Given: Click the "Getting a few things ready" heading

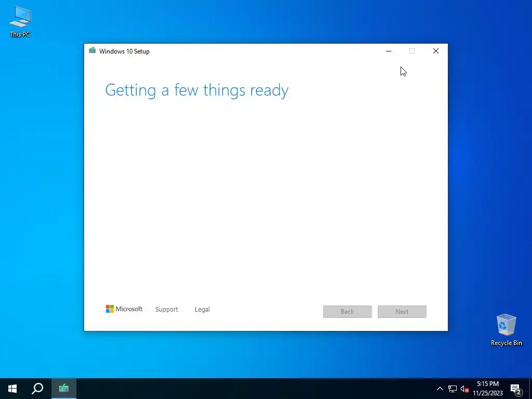Looking at the screenshot, I should click(197, 90).
